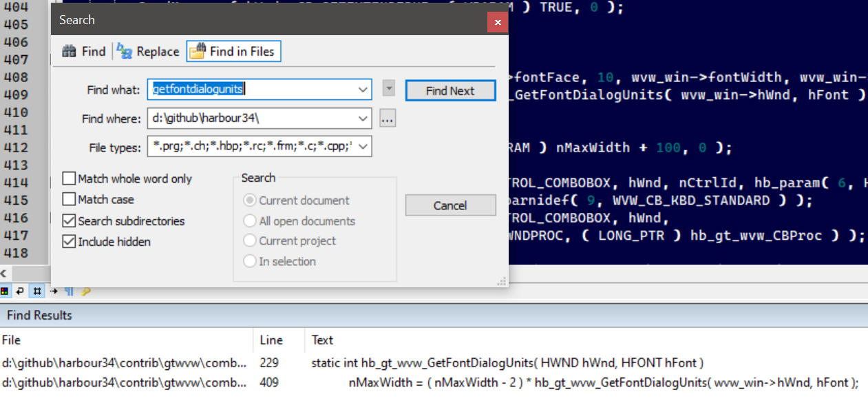Screen dimensions: 868x403
Task: Enable the Match case checkbox
Action: tap(69, 200)
